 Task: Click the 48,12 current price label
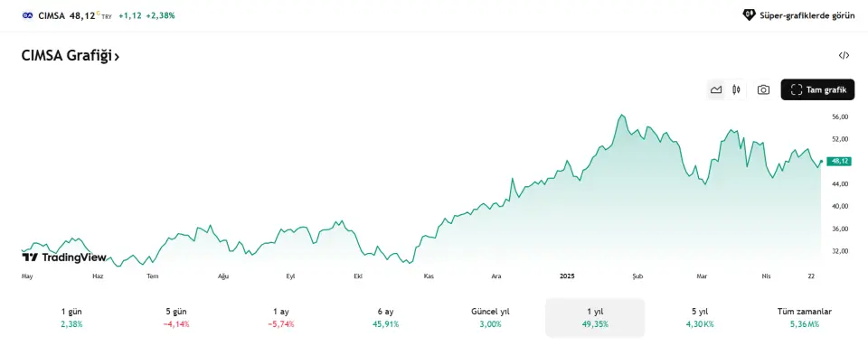839,161
